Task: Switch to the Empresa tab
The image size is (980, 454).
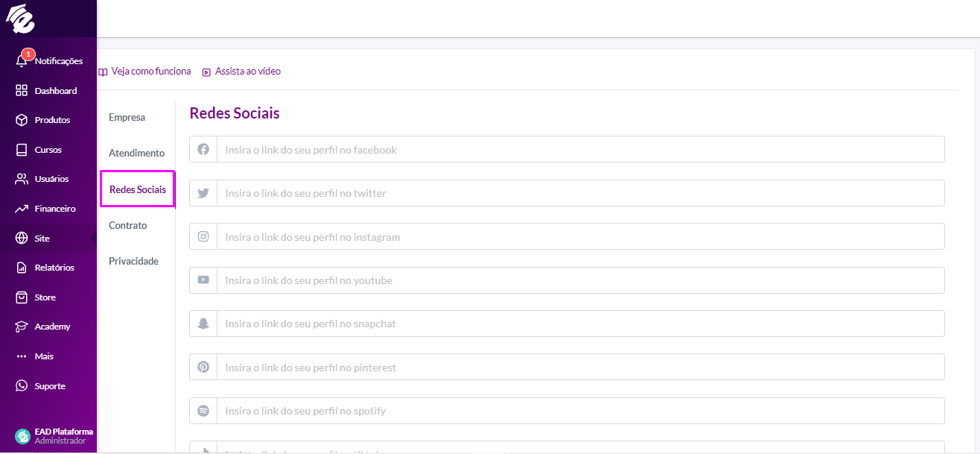Action: coord(127,118)
